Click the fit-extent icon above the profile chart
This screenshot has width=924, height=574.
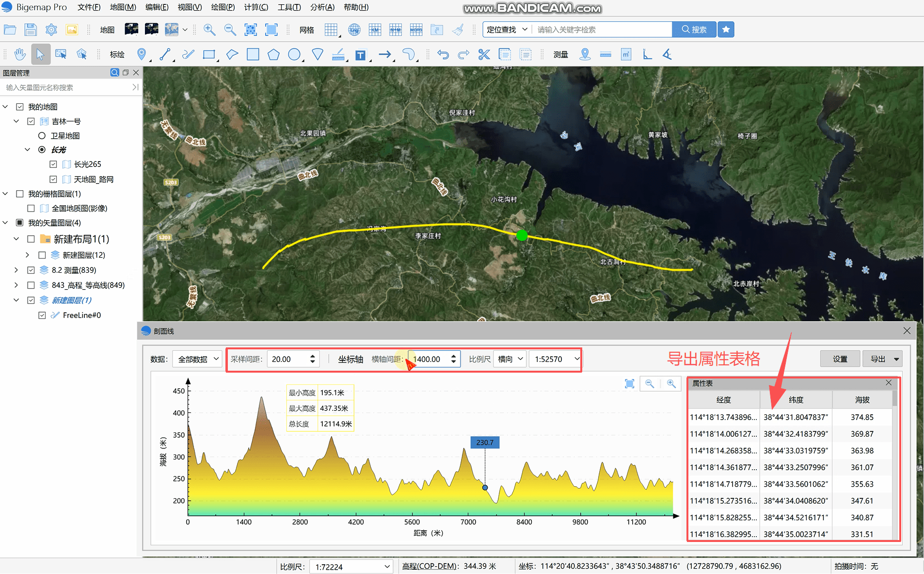click(x=629, y=384)
